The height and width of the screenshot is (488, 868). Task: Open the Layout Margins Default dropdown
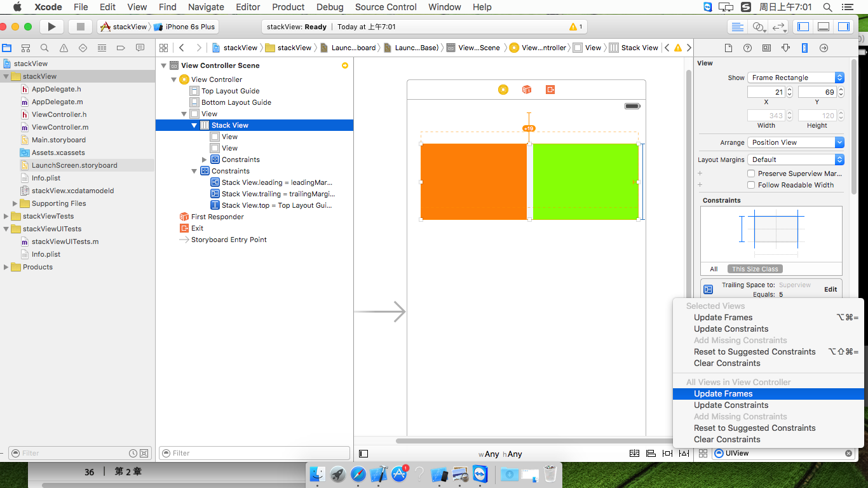tap(796, 159)
